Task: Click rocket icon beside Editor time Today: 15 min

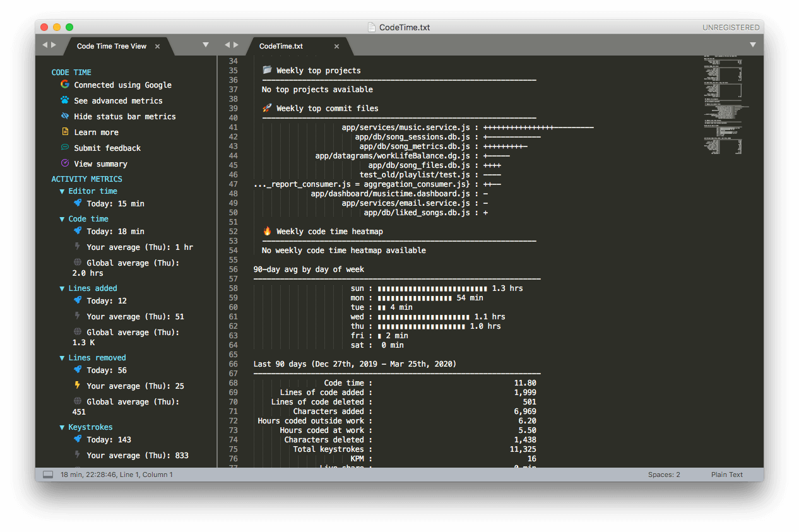Action: pyautogui.click(x=78, y=203)
